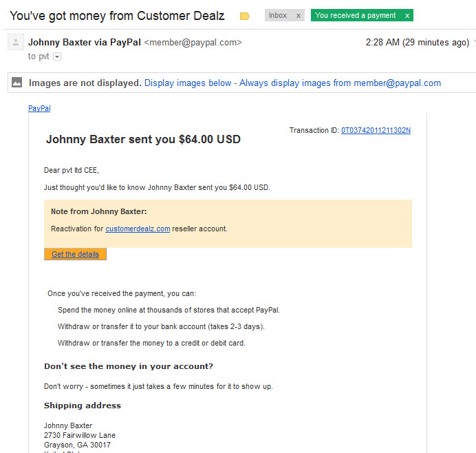Click the email subject heading text
This screenshot has height=453, width=476.
[x=117, y=16]
